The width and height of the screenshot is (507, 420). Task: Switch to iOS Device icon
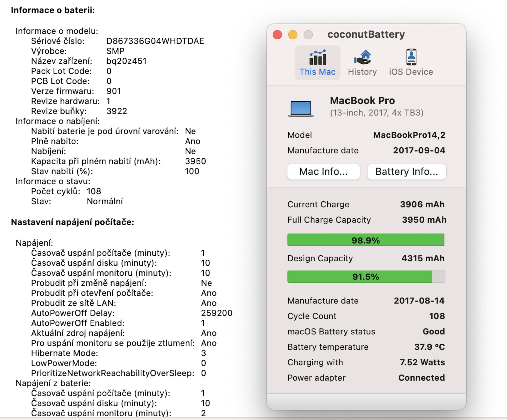coord(411,57)
